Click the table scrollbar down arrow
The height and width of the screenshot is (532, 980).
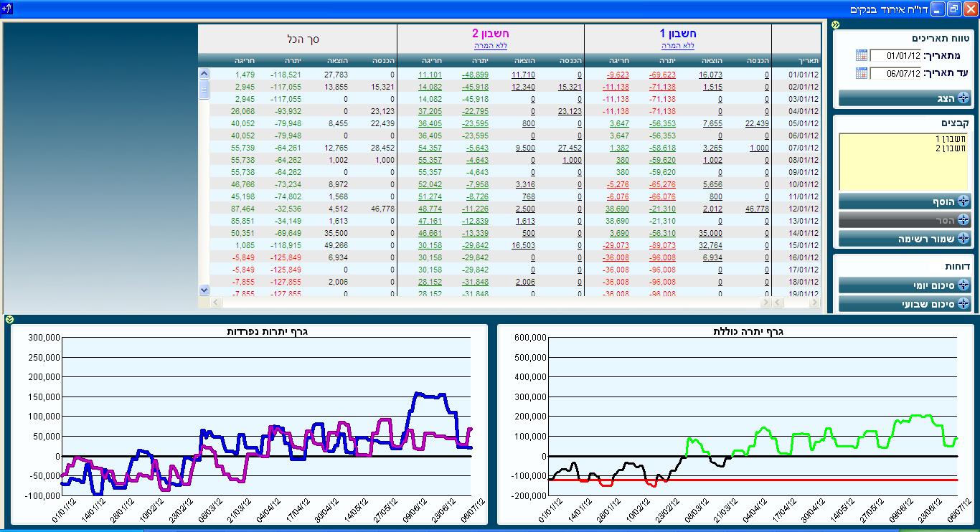coord(204,290)
